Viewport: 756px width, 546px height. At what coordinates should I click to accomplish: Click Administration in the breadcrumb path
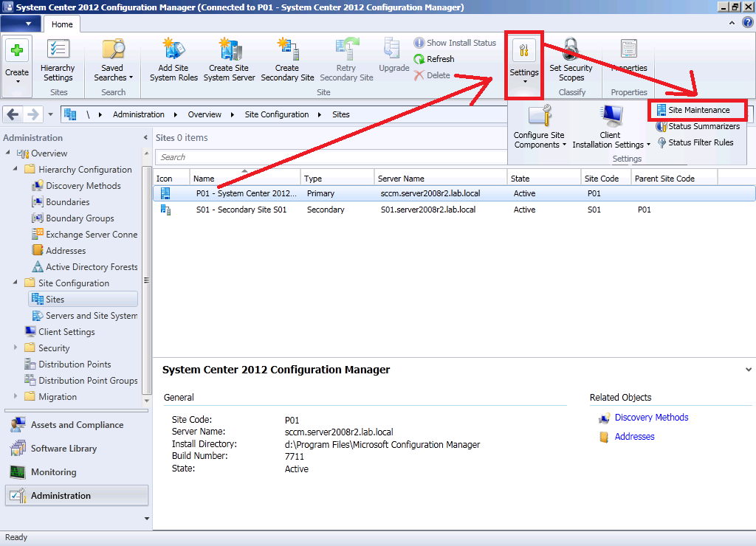tap(138, 114)
